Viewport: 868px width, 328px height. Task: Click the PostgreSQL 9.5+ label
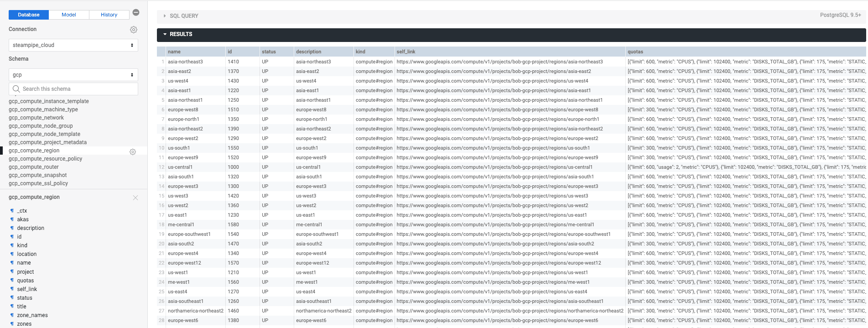[x=840, y=15]
